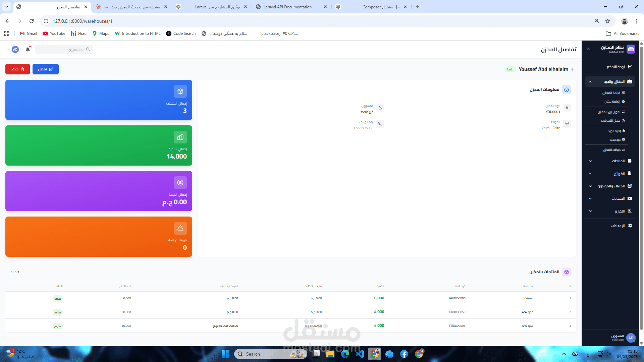
Task: Click the YOU0001 warehouse code value
Action: 553,112
